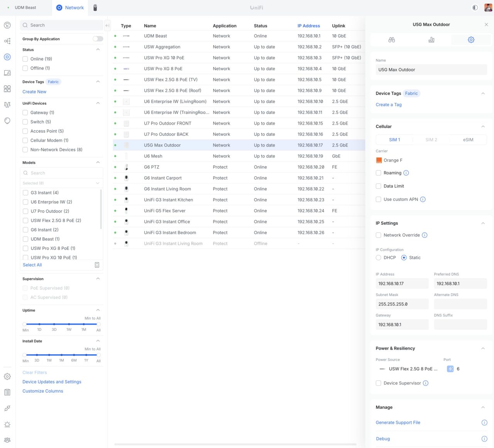
Task: Collapse the Models filter section
Action: 98,162
